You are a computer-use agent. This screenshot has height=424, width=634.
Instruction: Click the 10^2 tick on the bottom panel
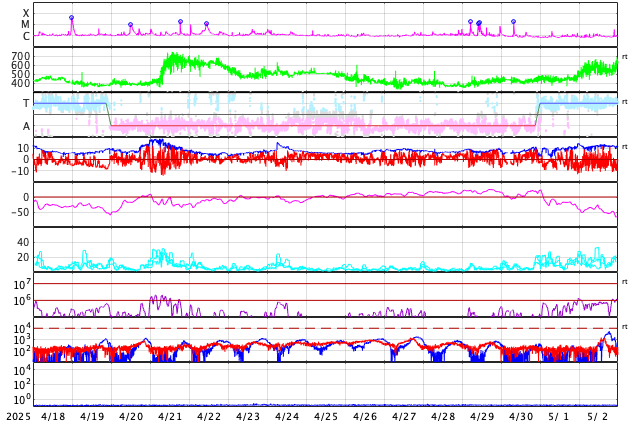pyautogui.click(x=22, y=384)
